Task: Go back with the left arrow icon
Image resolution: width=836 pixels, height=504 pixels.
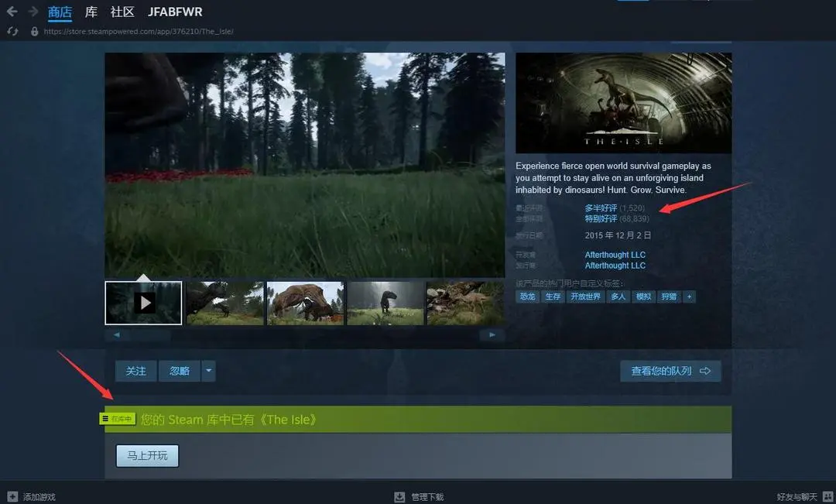Action: 12,11
